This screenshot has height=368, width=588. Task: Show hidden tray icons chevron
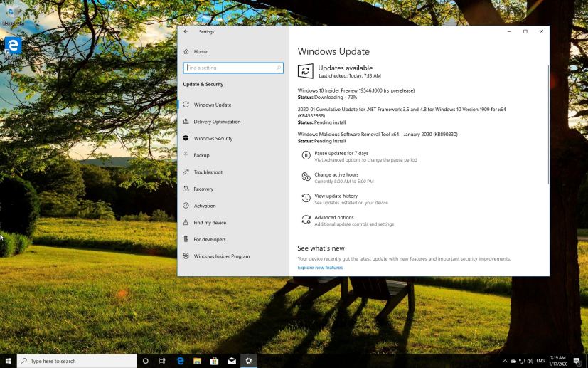(x=505, y=362)
